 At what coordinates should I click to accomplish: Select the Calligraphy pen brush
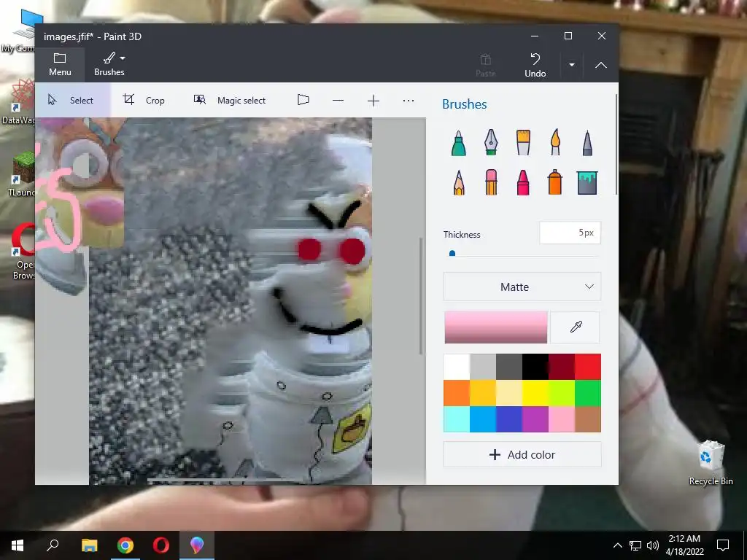click(491, 143)
